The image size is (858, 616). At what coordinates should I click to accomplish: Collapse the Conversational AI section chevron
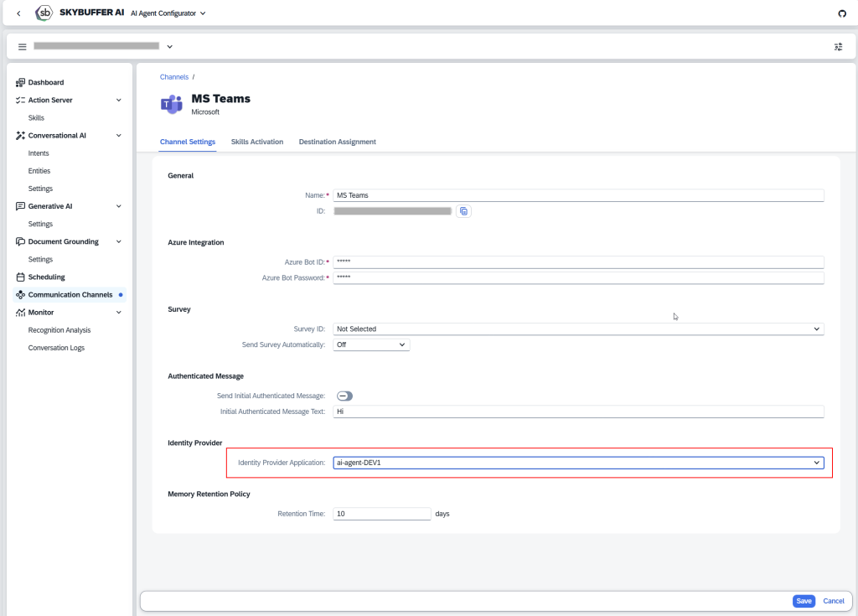[119, 135]
